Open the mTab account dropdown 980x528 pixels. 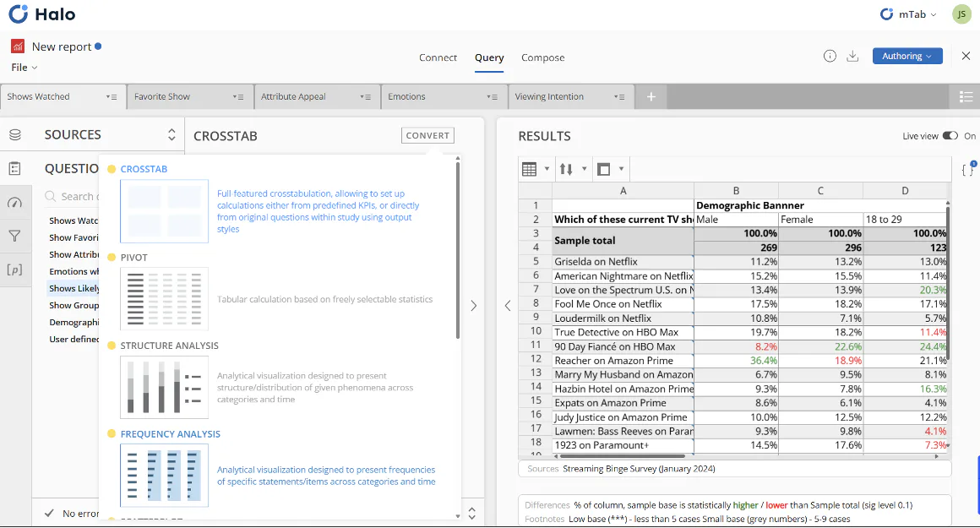pos(908,14)
